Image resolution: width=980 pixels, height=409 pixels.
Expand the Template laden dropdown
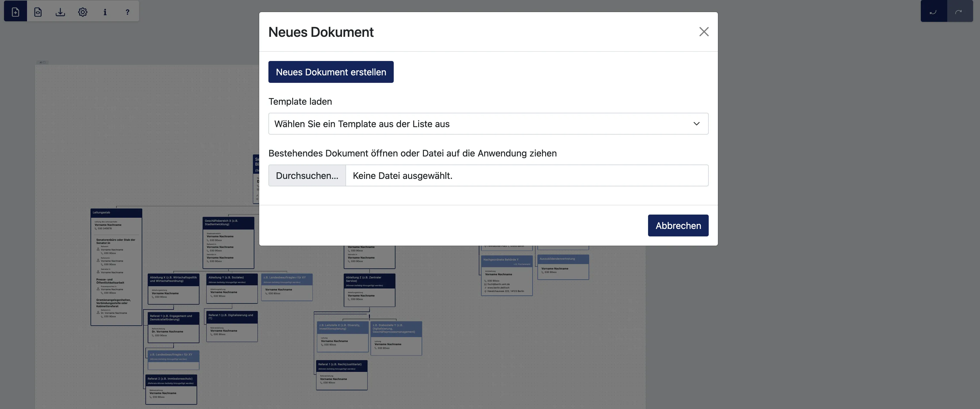tap(488, 124)
